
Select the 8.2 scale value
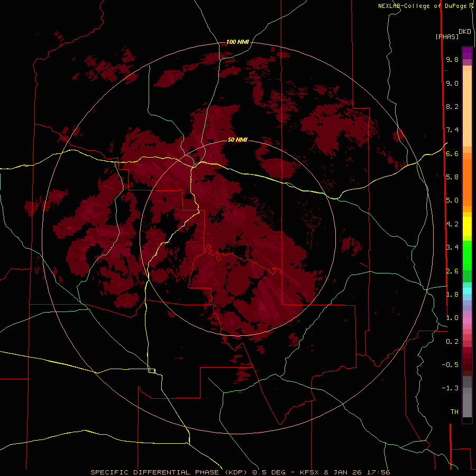[452, 106]
